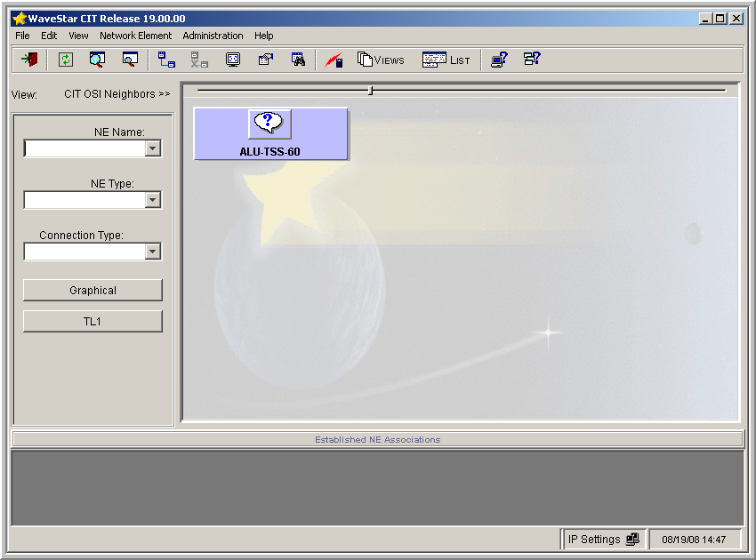This screenshot has width=756, height=560.
Task: Close the WaveStar CIT window
Action: point(736,19)
